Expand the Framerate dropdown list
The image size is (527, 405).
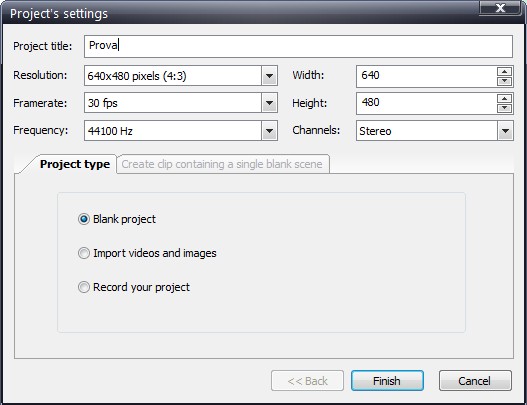coord(269,103)
